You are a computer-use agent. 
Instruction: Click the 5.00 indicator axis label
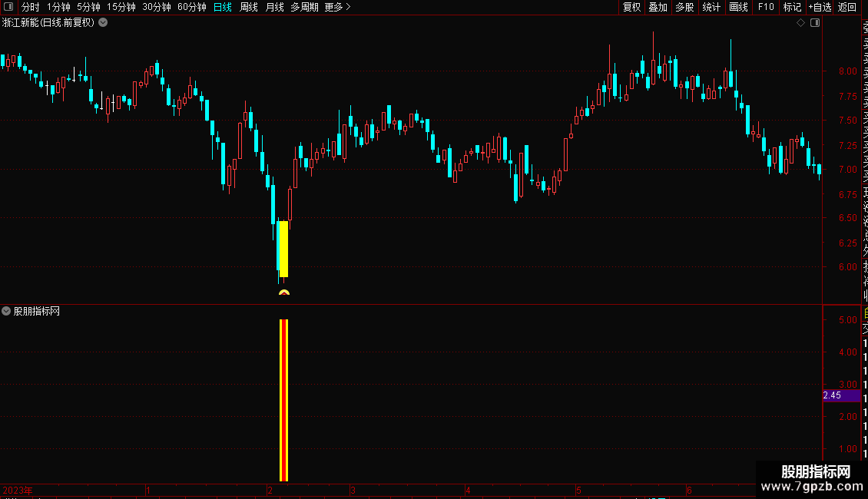[847, 320]
